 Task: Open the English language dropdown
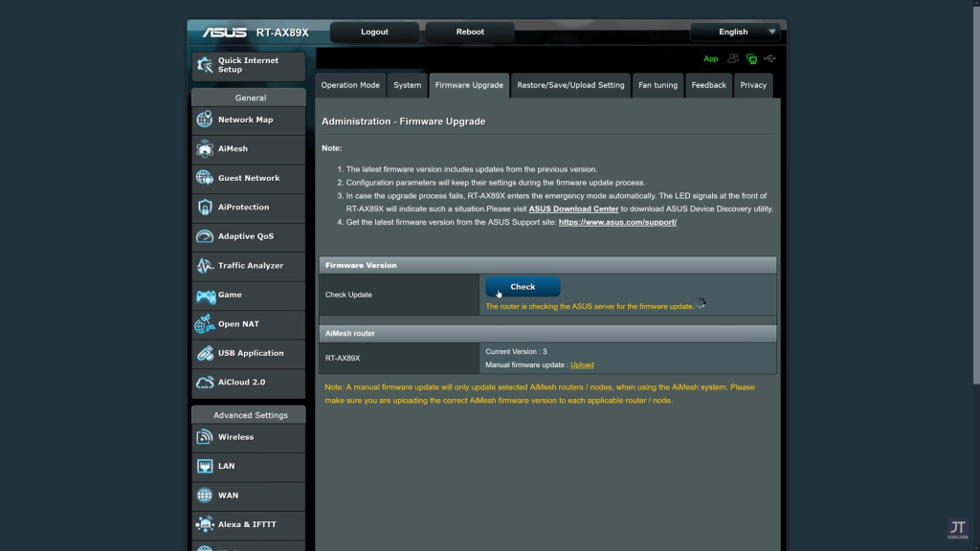tap(736, 32)
